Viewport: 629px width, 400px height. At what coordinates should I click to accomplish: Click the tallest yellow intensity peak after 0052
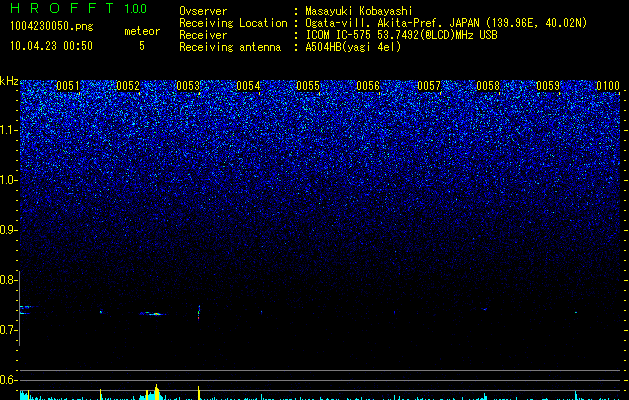(156, 392)
